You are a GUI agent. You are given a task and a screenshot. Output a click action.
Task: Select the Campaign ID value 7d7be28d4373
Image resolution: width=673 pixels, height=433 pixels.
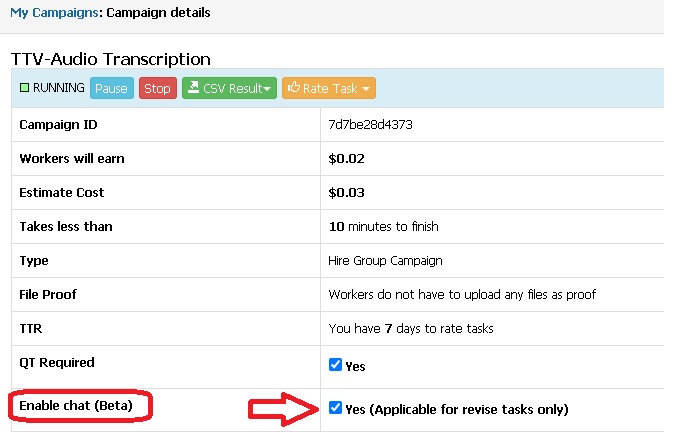point(370,124)
